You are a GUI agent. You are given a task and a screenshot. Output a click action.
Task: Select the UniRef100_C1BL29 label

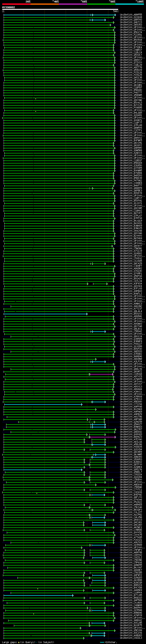click(131, 65)
